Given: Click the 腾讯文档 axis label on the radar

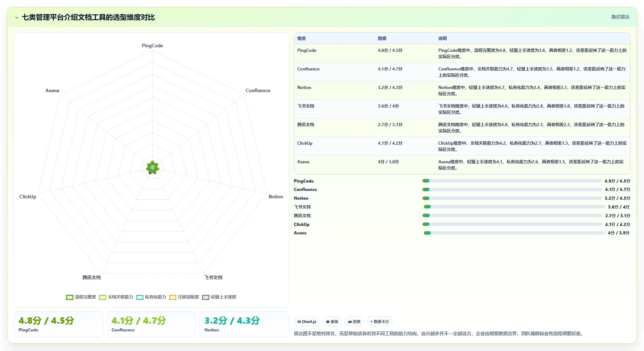Looking at the screenshot, I should click(92, 277).
